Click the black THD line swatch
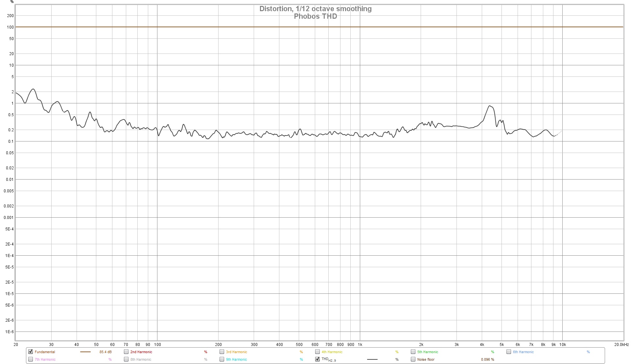The image size is (631, 364). tap(372, 359)
